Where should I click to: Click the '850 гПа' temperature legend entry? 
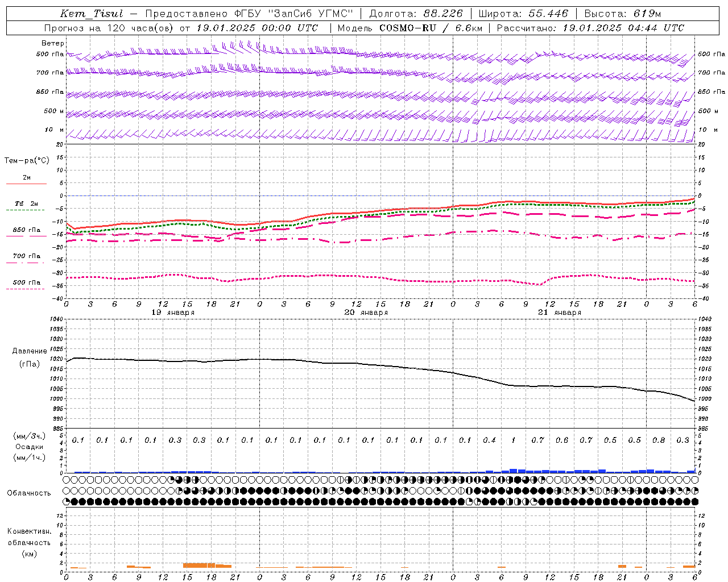click(x=26, y=230)
